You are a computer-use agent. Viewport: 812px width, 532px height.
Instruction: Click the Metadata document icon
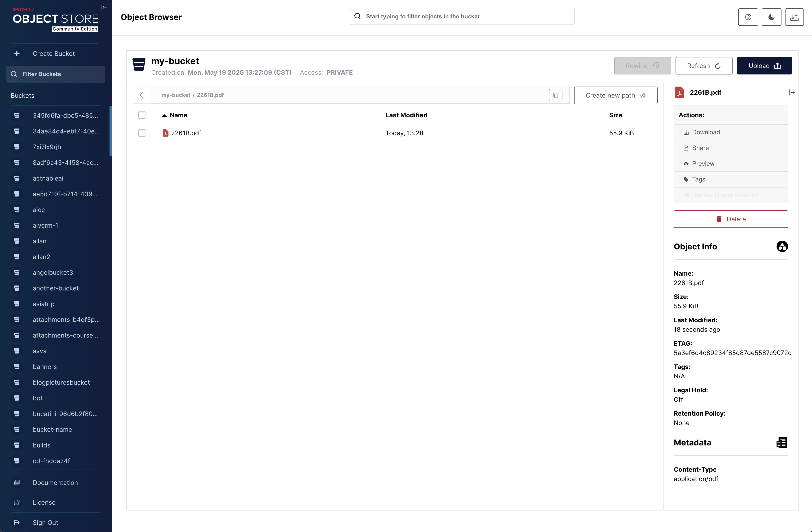pyautogui.click(x=782, y=442)
